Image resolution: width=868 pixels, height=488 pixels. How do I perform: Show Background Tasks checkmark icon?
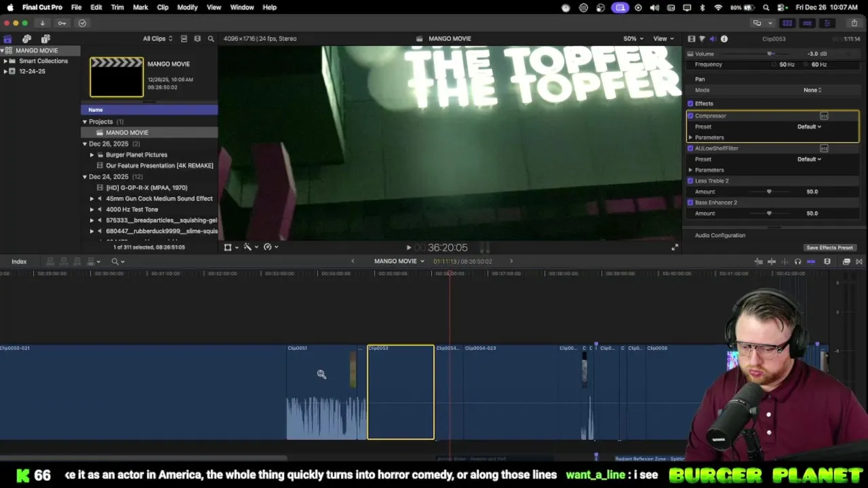pyautogui.click(x=82, y=23)
